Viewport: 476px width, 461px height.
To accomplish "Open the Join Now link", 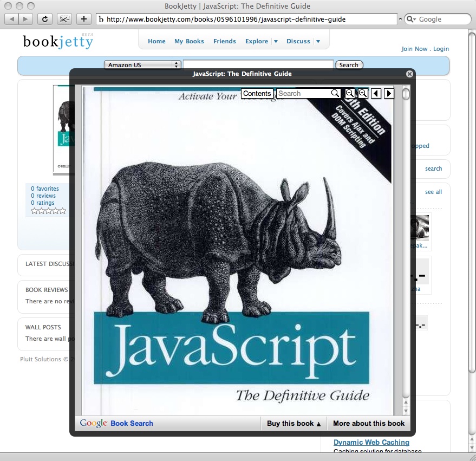I will tap(414, 49).
